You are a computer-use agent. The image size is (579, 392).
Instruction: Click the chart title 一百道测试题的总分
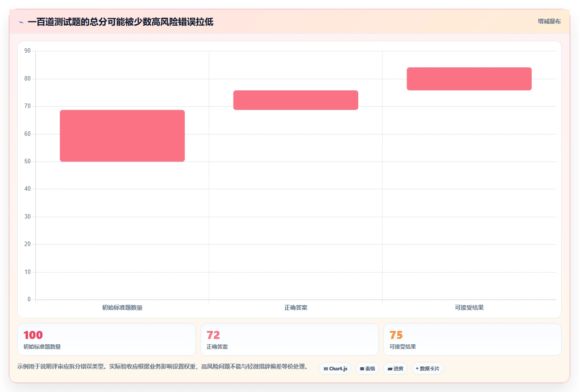click(120, 22)
